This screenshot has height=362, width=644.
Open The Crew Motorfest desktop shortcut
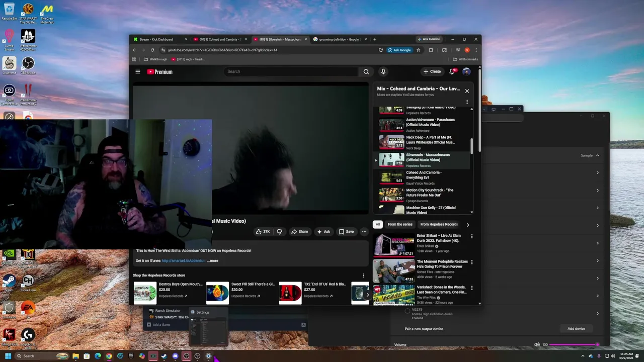point(47,14)
